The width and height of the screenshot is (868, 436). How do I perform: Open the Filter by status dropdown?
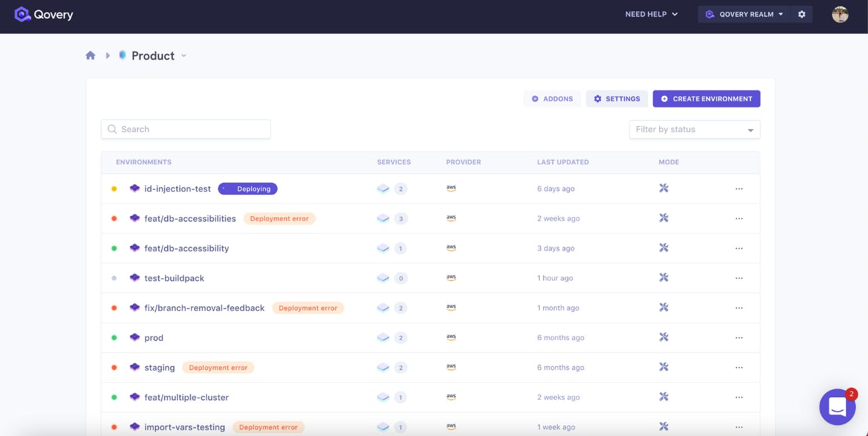pos(695,129)
